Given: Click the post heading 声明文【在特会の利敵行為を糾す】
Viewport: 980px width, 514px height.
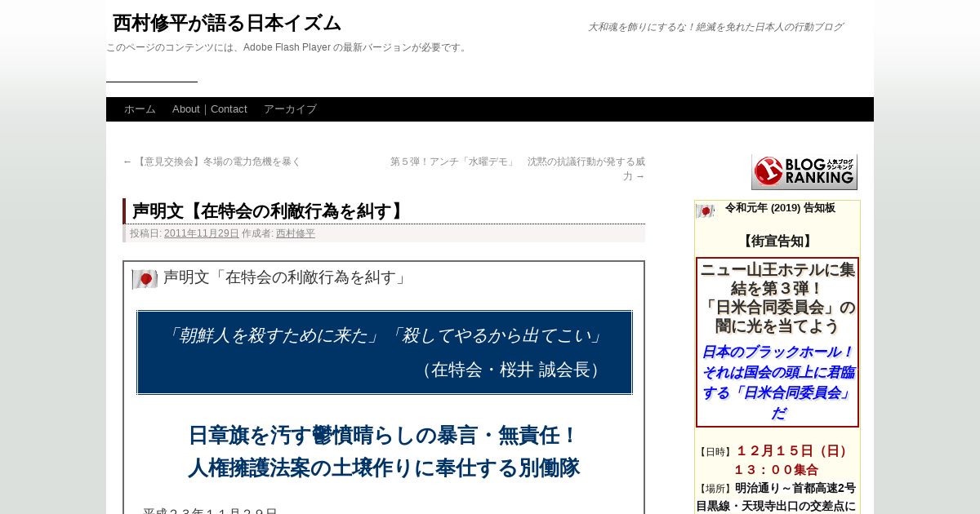Looking at the screenshot, I should (x=269, y=211).
